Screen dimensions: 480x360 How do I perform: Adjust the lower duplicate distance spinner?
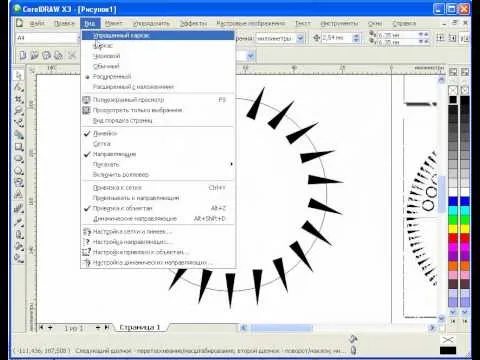pos(423,42)
